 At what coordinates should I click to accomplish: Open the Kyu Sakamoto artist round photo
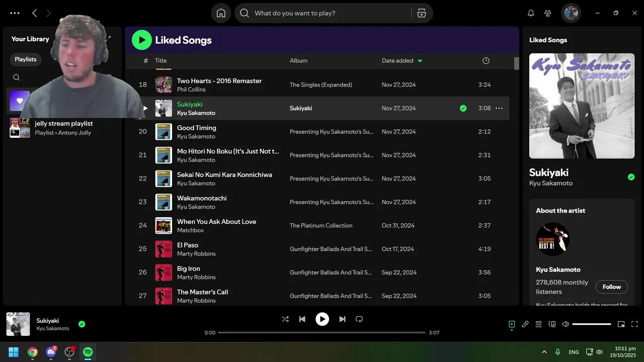click(x=552, y=239)
